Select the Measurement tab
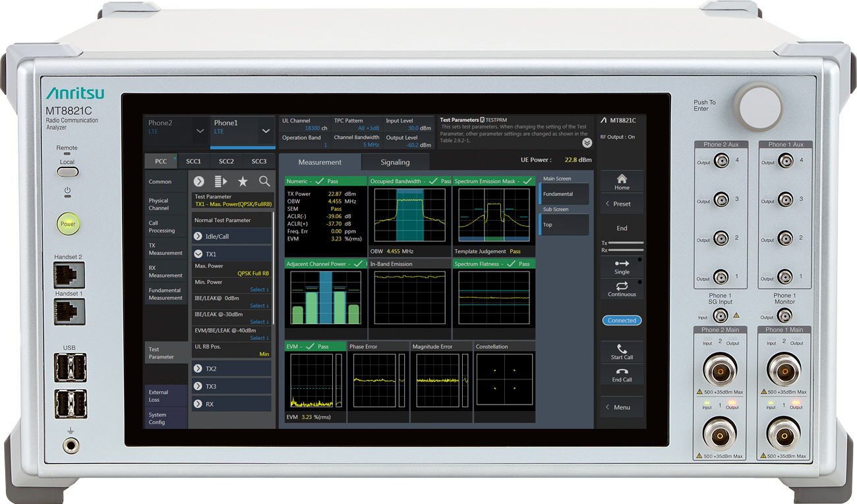 (320, 162)
